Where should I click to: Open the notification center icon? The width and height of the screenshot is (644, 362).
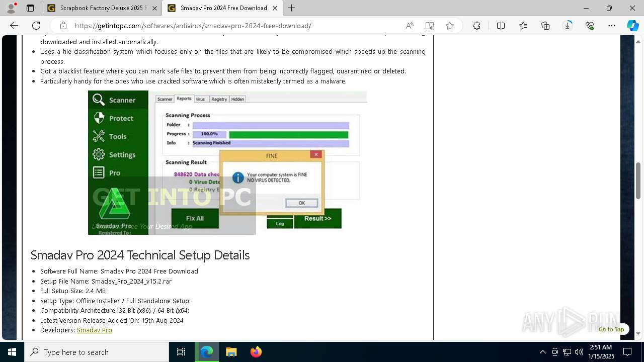tap(627, 352)
